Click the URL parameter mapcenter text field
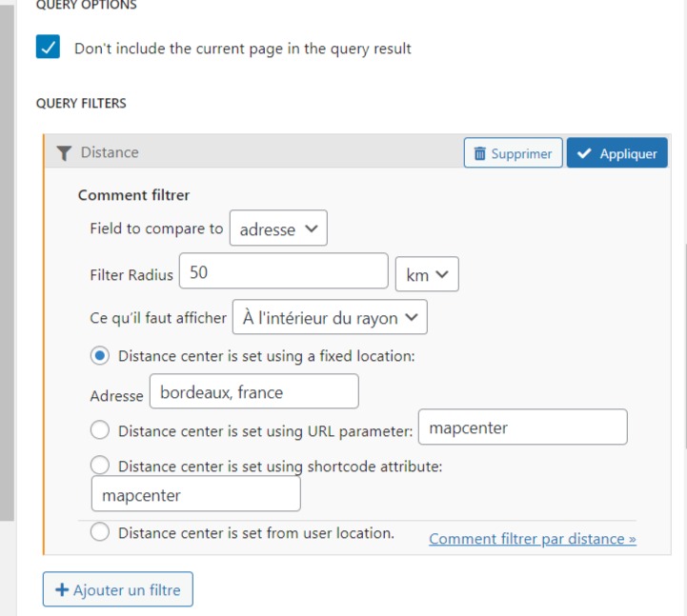 [x=522, y=427]
